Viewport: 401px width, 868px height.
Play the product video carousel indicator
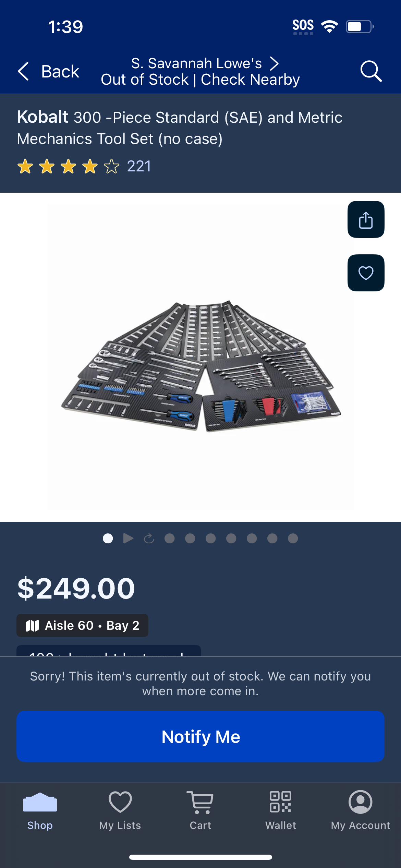pos(128,538)
